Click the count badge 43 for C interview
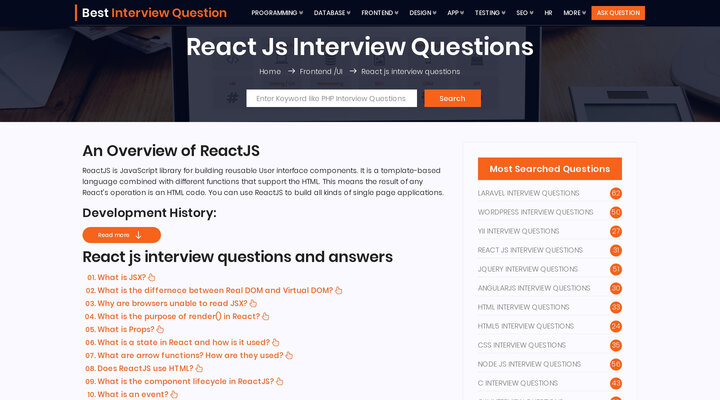Viewport: 720px width, 400px height. click(616, 383)
